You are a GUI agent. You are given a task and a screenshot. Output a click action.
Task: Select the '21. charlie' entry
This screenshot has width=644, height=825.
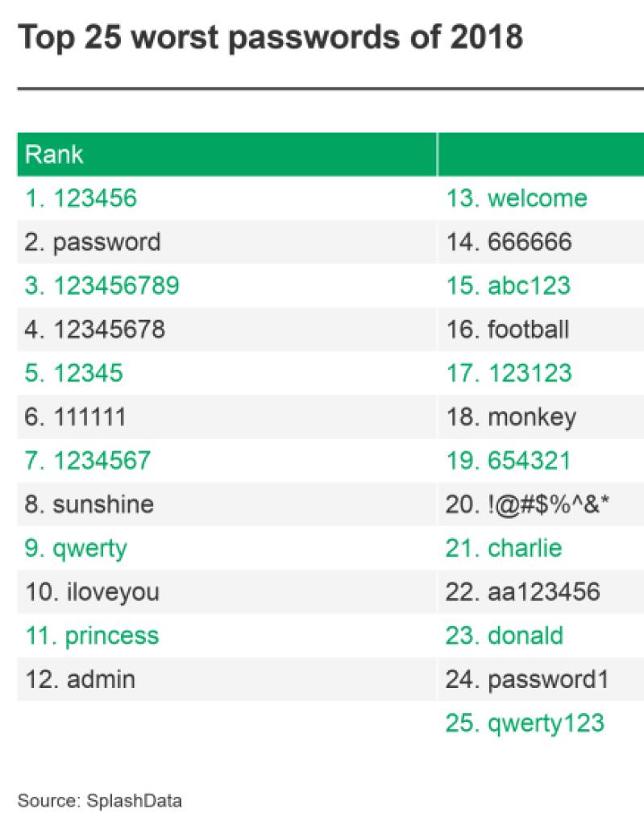click(x=504, y=549)
